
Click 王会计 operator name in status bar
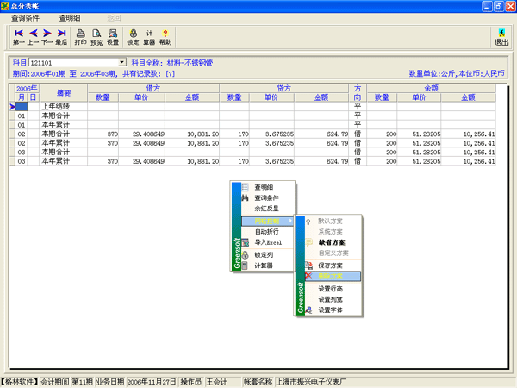(x=217, y=382)
